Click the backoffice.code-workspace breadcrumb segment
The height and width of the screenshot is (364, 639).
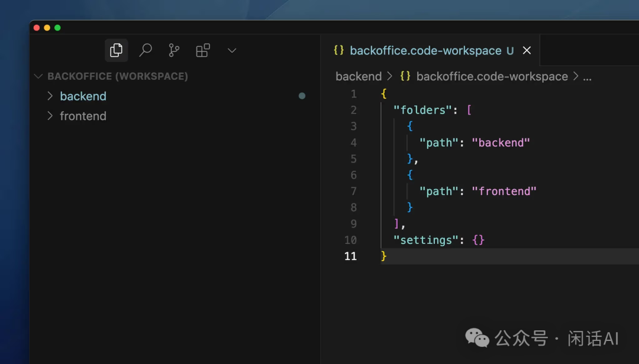point(492,76)
